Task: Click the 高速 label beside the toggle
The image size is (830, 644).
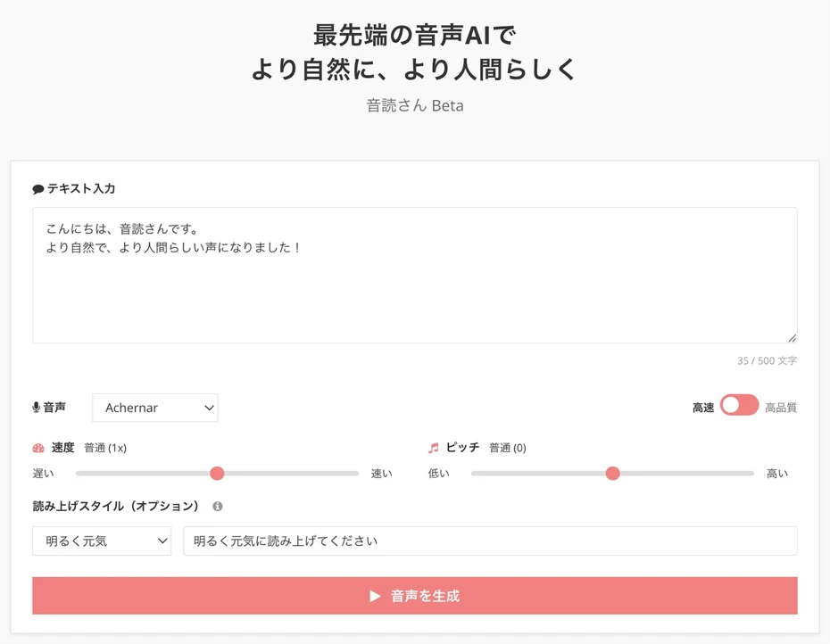Action: (x=702, y=405)
